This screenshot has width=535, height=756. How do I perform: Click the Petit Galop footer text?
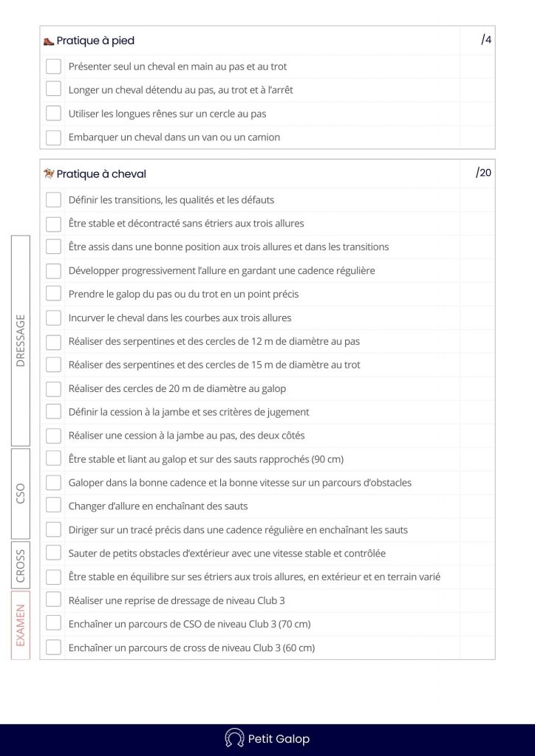point(279,739)
